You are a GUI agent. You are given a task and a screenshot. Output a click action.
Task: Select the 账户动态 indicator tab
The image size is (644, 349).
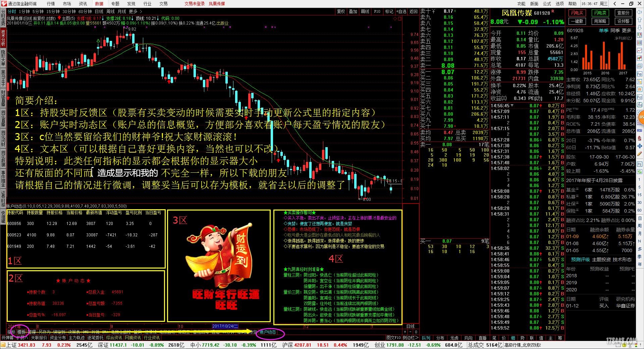(268, 332)
